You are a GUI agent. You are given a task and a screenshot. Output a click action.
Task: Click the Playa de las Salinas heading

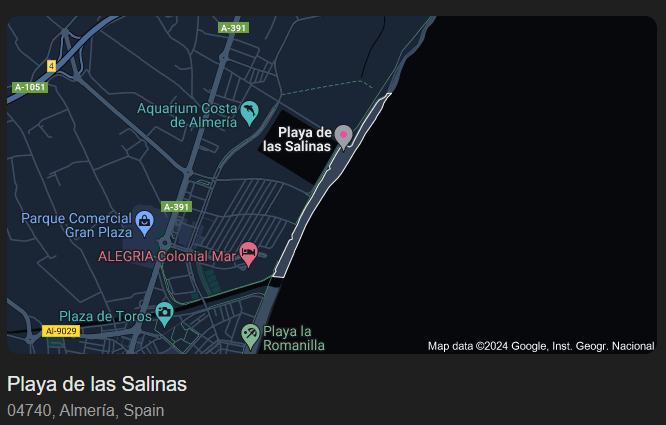pos(97,384)
